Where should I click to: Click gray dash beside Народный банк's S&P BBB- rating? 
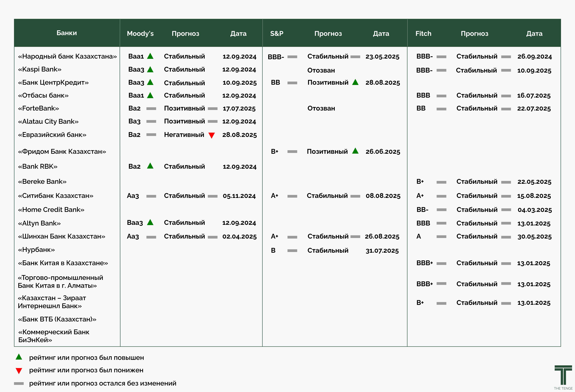tap(292, 57)
